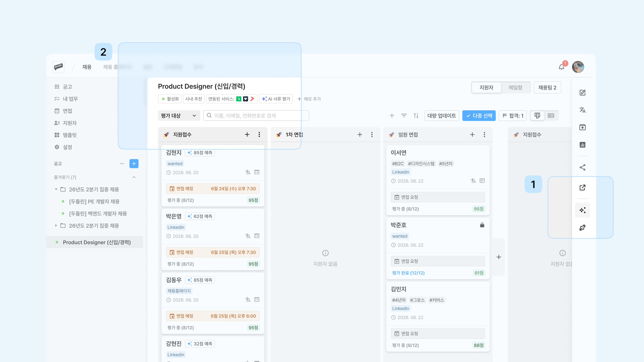Click the AI 서류 평가 tag

[276, 99]
